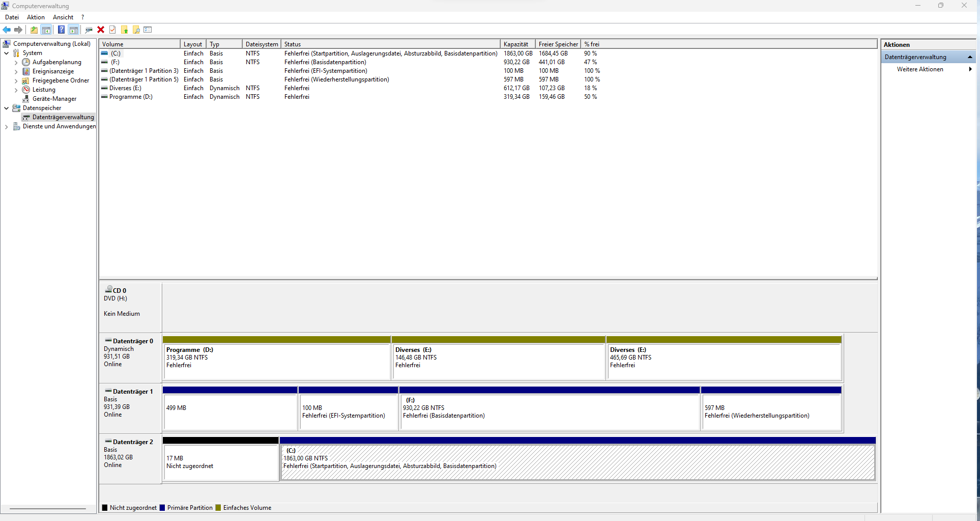Select the (F:) row in the volume list

[x=351, y=62]
